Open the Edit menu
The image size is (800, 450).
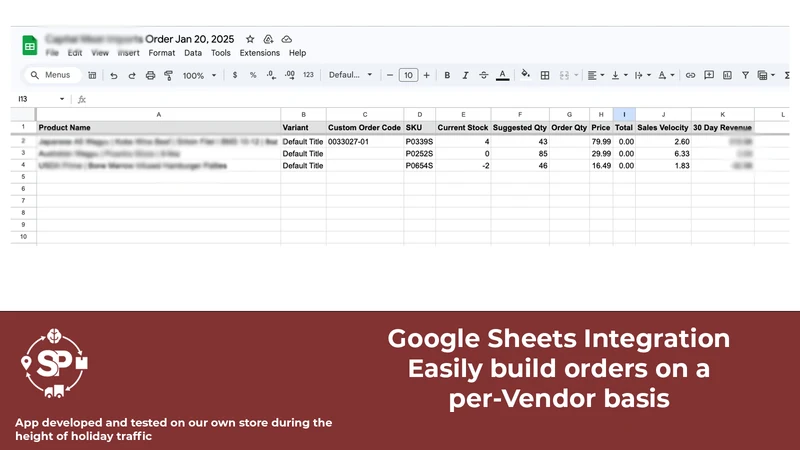tap(74, 53)
